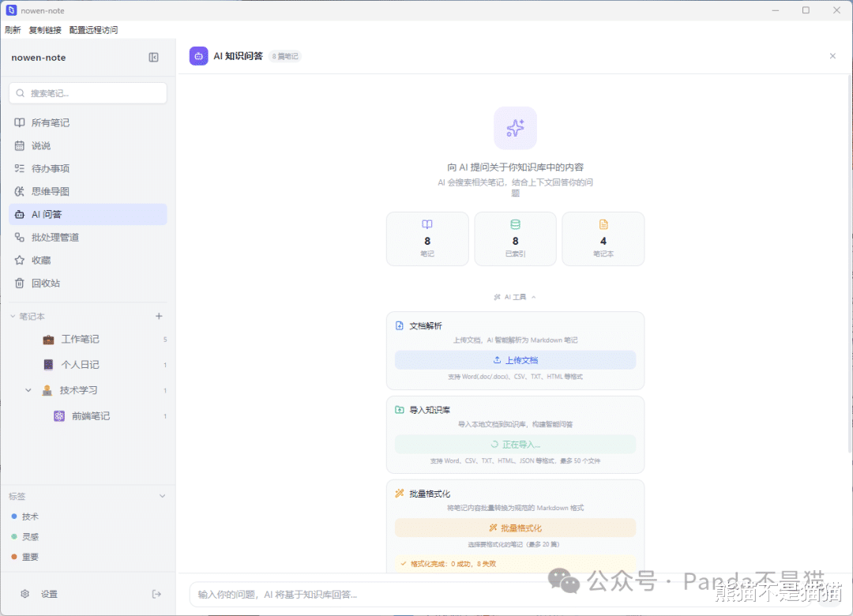Screen dimensions: 853x616
Task: Click the orange 批量格式化 button
Action: pyautogui.click(x=515, y=528)
